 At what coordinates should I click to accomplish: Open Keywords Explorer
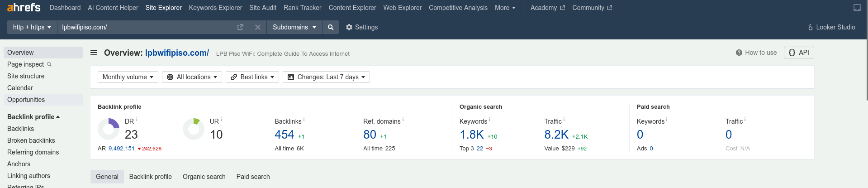[x=215, y=8]
